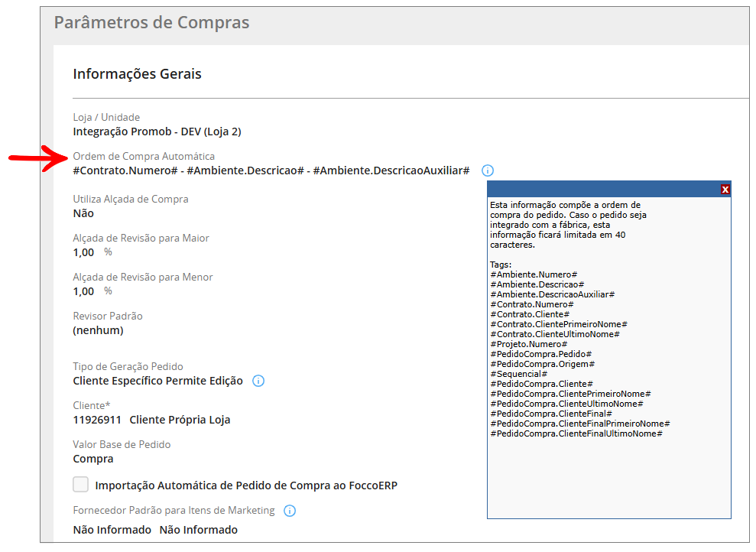
Task: Click the Cliente Própria Loja client value
Action: coord(180,420)
